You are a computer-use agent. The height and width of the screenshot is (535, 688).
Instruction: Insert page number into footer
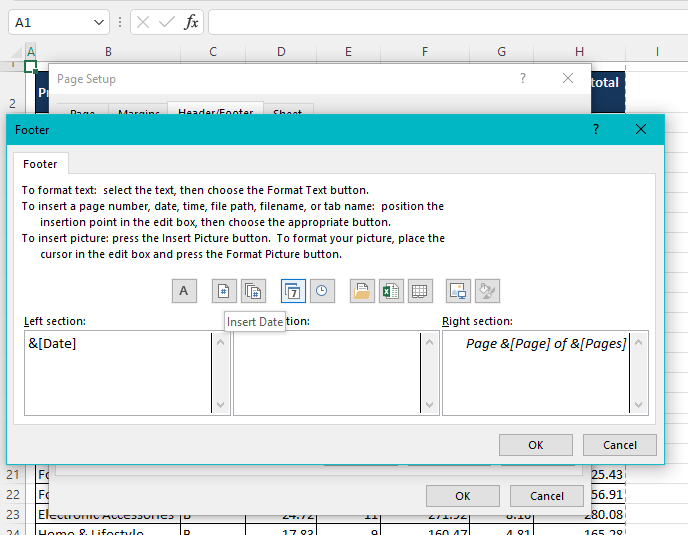(x=224, y=291)
